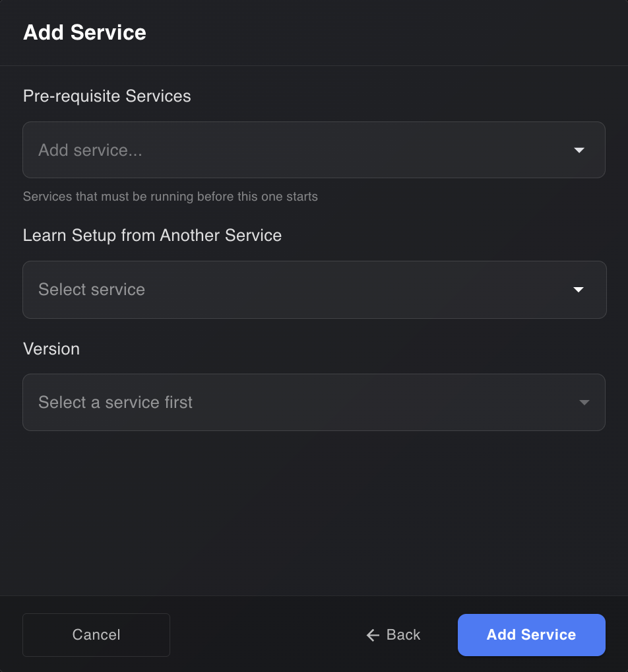Click the arrow inside the Learn Setup dropdown
The height and width of the screenshot is (672, 628).
[x=579, y=289]
